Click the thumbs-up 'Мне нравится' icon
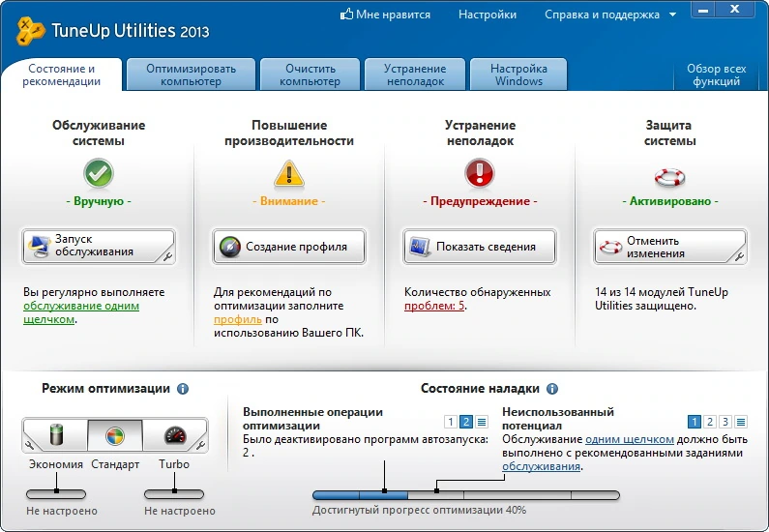Screen dimensions: 769x532 346,15
